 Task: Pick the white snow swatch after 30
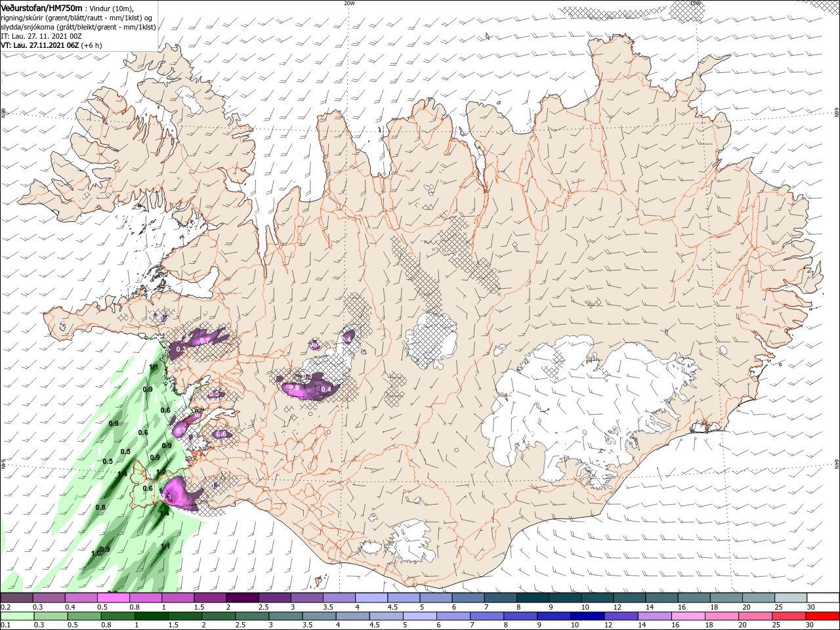click(x=822, y=597)
